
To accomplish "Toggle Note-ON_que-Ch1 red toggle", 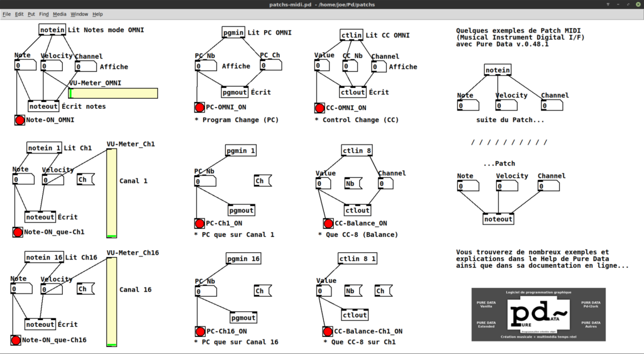I will tap(18, 233).
